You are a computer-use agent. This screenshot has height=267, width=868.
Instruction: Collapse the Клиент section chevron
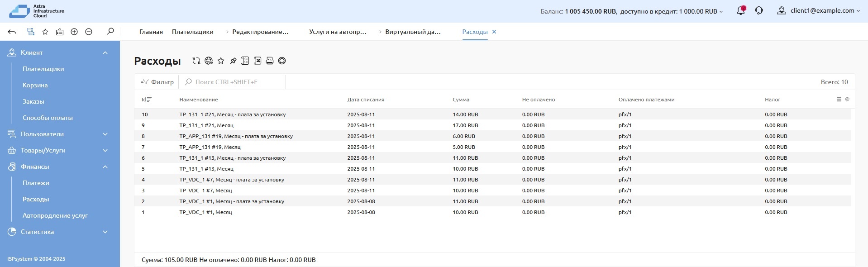pos(105,52)
